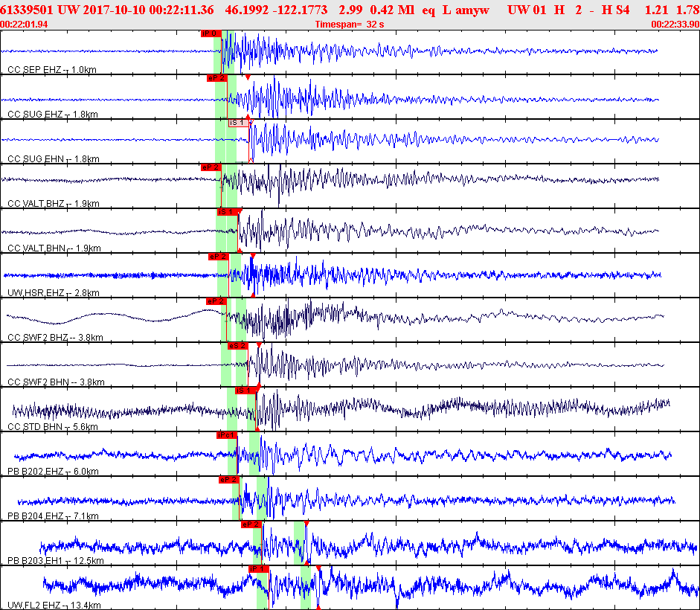Screen dimensions: 700x610
Task: Select the eP 2 pick flag on B203 EH1
Action: tap(251, 524)
